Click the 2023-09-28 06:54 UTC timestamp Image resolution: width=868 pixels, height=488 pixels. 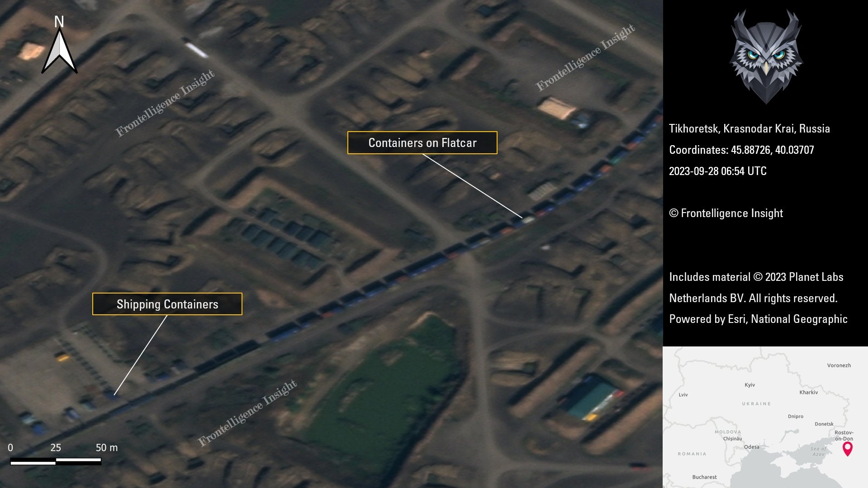pos(717,171)
